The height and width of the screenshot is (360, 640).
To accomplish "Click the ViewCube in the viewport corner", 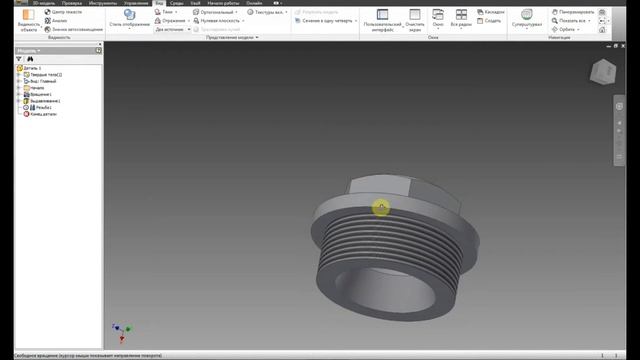I will 603,72.
